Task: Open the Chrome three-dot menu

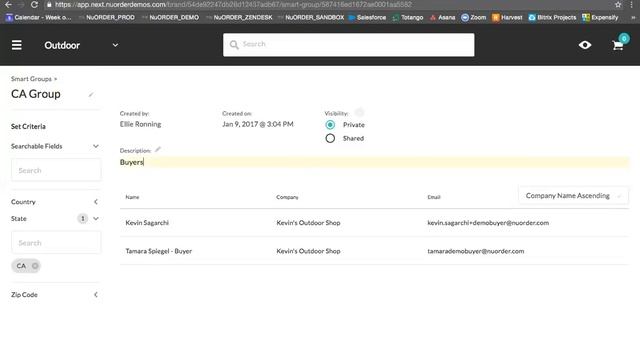Action: (631, 4)
